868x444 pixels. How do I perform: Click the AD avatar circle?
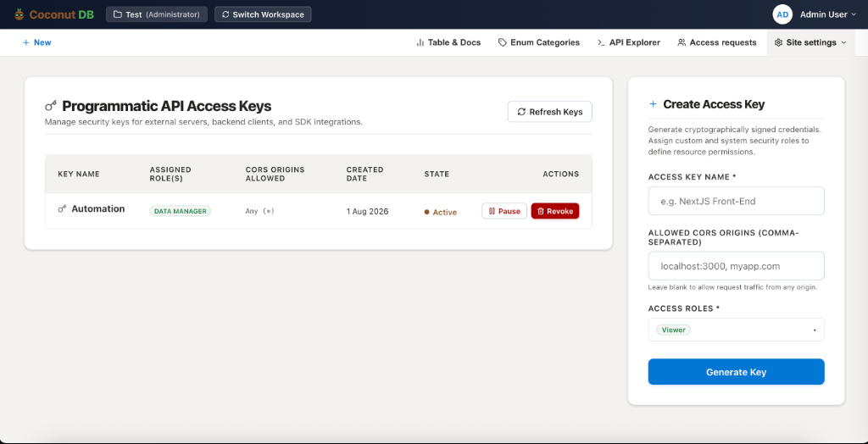782,14
